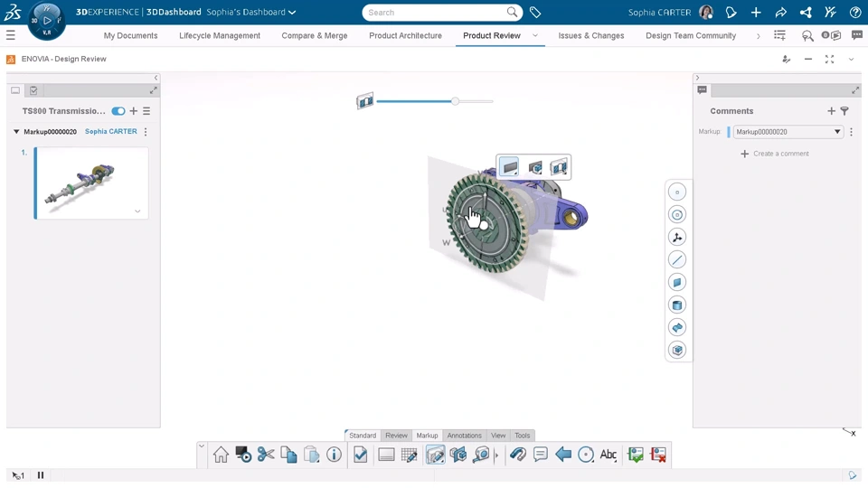Screen dimensions: 868x488
Task: Click Create a comment
Action: [775, 154]
